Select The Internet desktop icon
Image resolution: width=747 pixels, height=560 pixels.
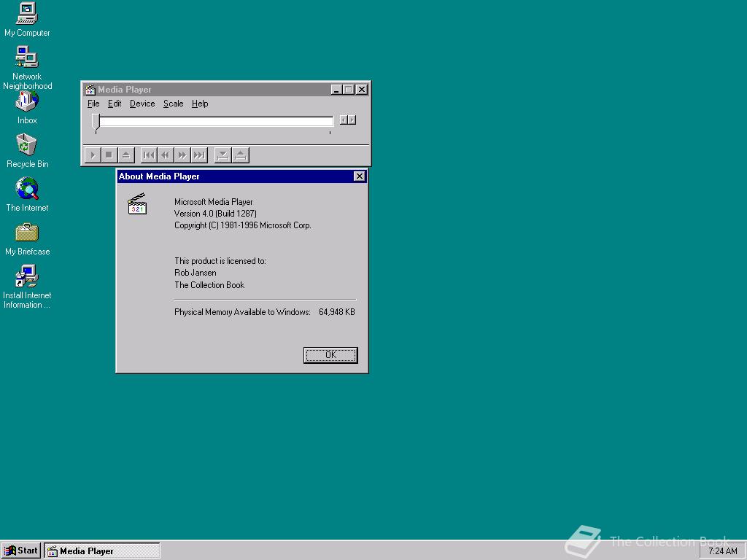27,194
